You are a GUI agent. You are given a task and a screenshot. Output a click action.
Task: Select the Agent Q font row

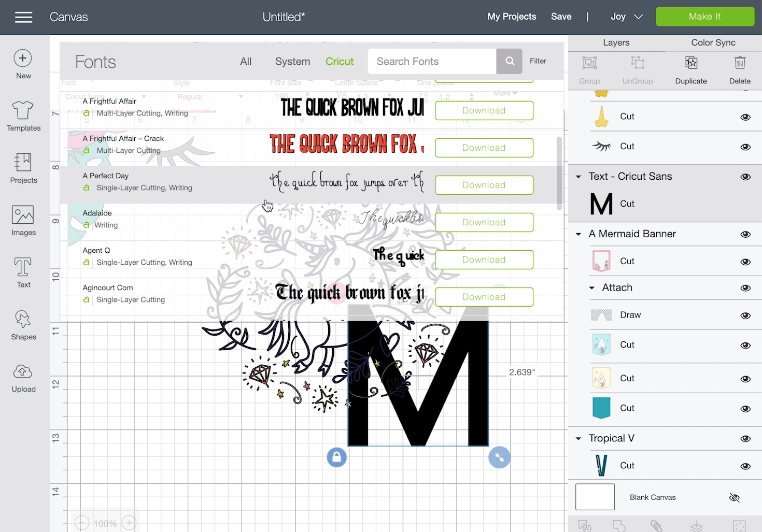[312, 260]
